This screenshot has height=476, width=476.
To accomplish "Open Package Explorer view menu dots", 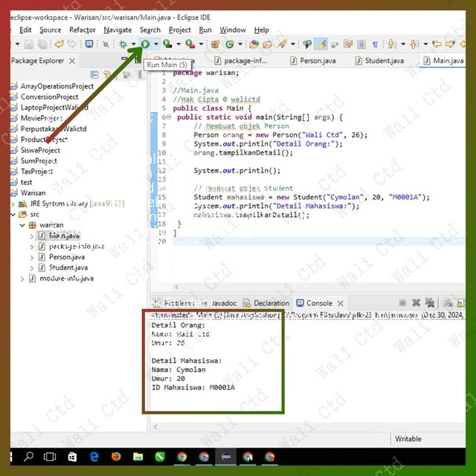I will 140,74.
